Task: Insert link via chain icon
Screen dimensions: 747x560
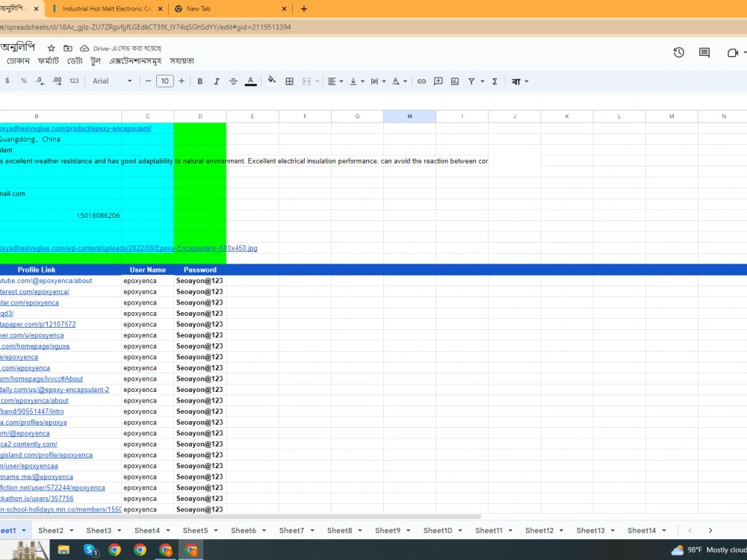Action: pyautogui.click(x=421, y=81)
